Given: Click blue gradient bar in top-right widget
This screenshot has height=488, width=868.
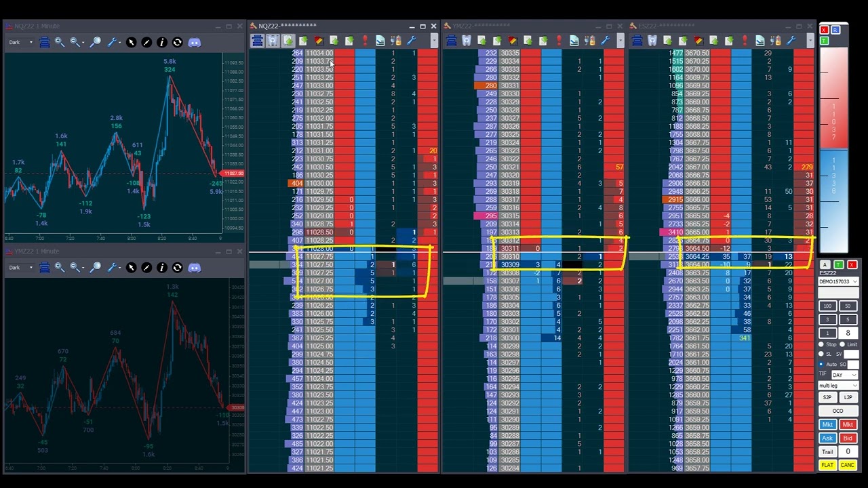Looking at the screenshot, I should click(834, 201).
